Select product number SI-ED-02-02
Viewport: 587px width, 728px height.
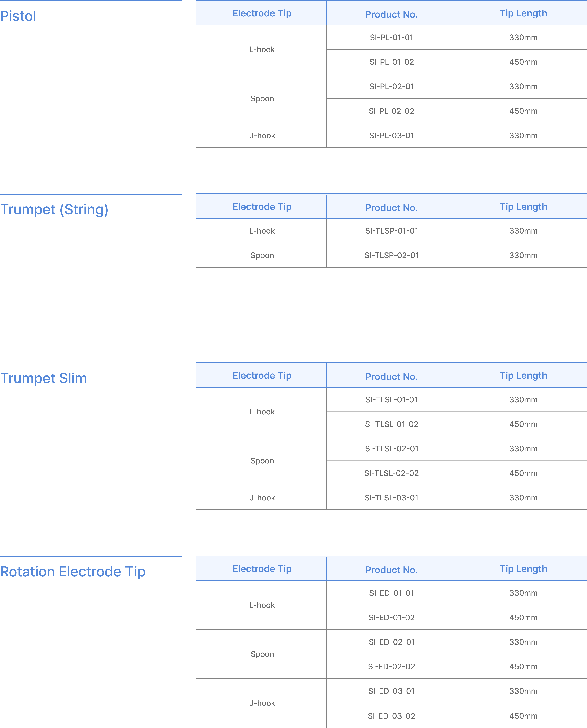tap(392, 666)
